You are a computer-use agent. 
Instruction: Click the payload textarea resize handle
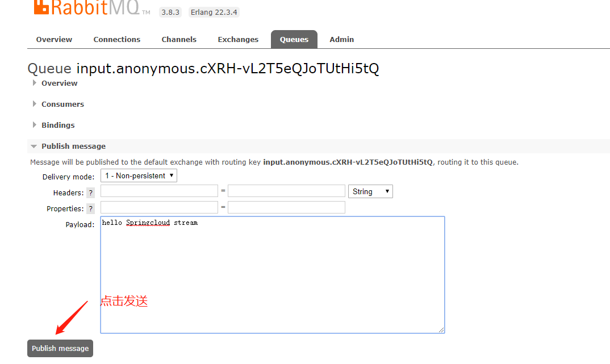pos(441,330)
